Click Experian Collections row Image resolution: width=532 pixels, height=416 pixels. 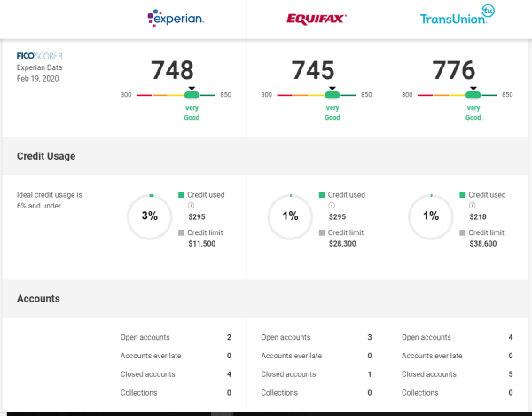coord(176,393)
